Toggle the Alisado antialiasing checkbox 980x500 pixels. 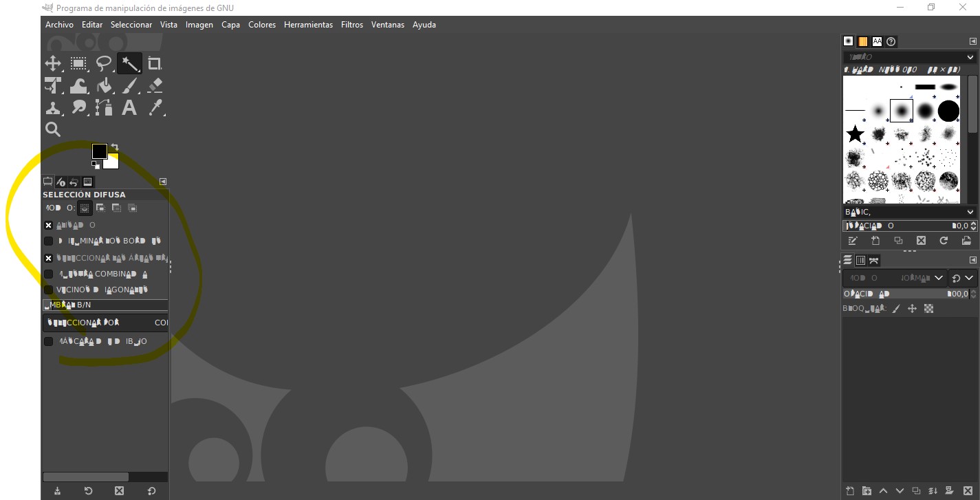(48, 225)
